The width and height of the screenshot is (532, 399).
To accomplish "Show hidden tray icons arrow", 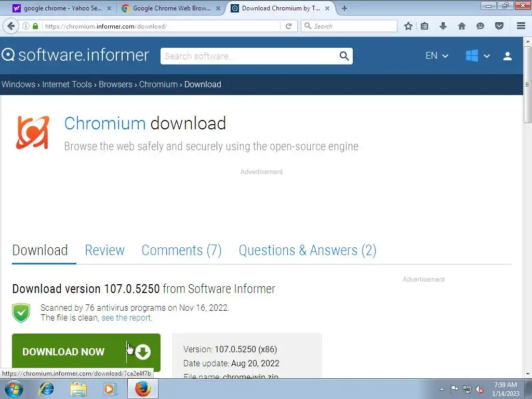I will (x=442, y=389).
